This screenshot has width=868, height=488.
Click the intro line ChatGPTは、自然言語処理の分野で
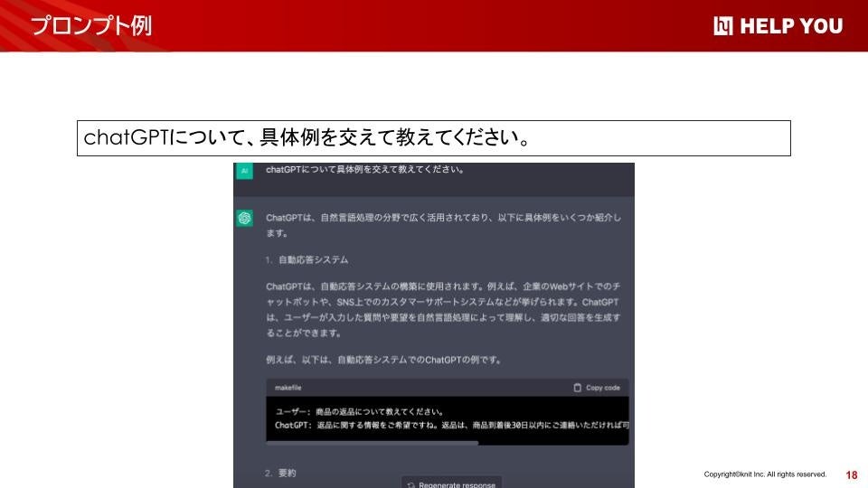[443, 225]
